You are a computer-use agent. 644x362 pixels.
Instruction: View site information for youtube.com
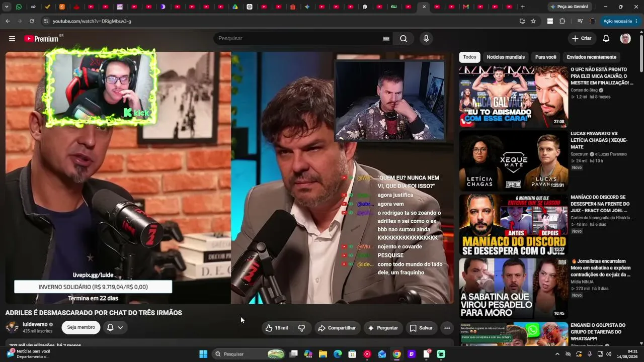(46, 21)
